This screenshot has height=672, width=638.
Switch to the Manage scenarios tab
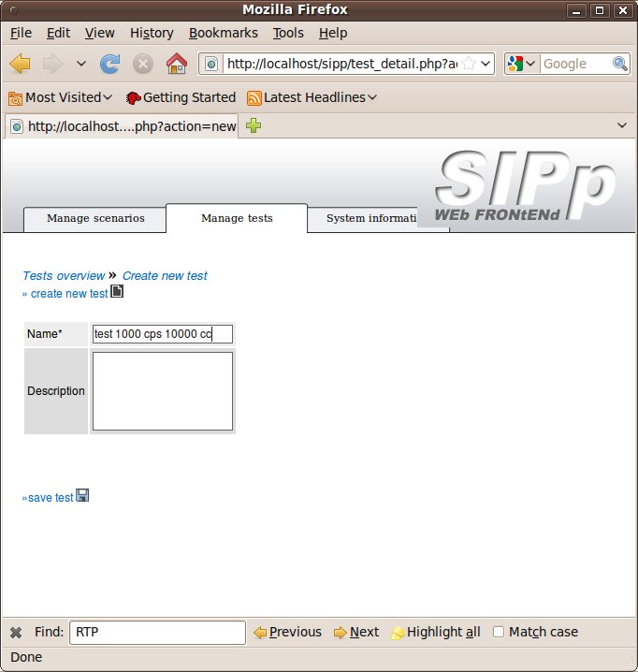[95, 219]
